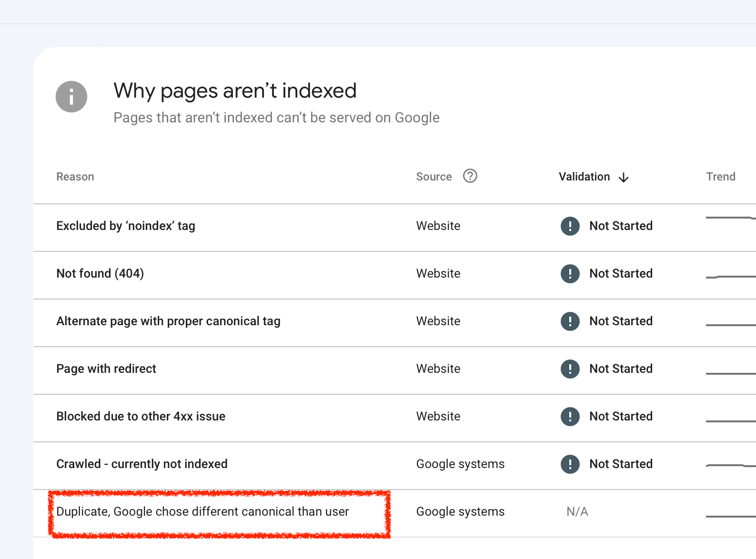Click the trend sparkline for the Crawled row
This screenshot has width=756, height=559.
click(731, 465)
